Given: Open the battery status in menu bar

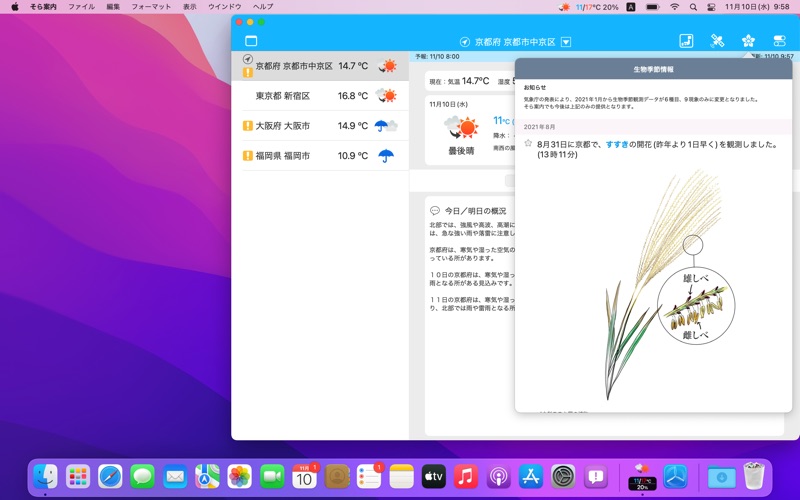Looking at the screenshot, I should pos(652,7).
